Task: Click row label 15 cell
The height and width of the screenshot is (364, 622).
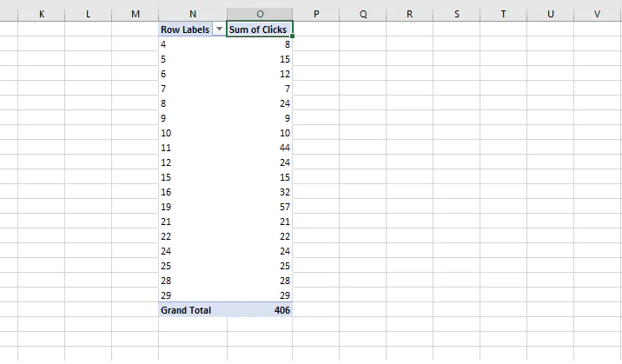Action: click(193, 177)
